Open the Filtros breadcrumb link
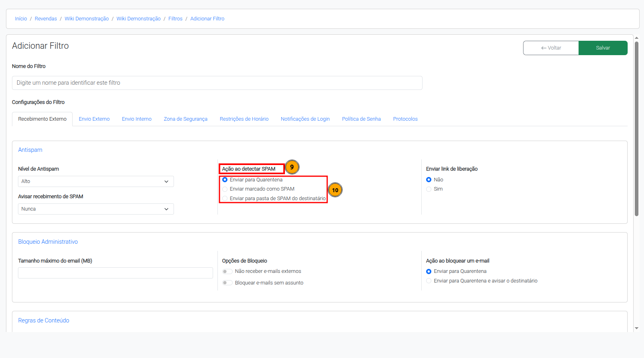Viewport: 644px width, 358px height. [176, 19]
